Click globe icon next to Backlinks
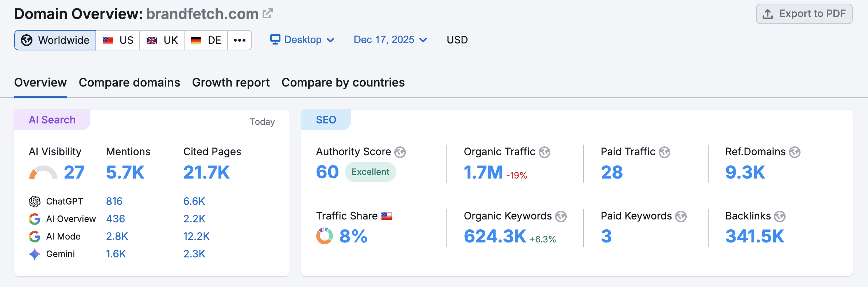The image size is (868, 287). point(780,217)
